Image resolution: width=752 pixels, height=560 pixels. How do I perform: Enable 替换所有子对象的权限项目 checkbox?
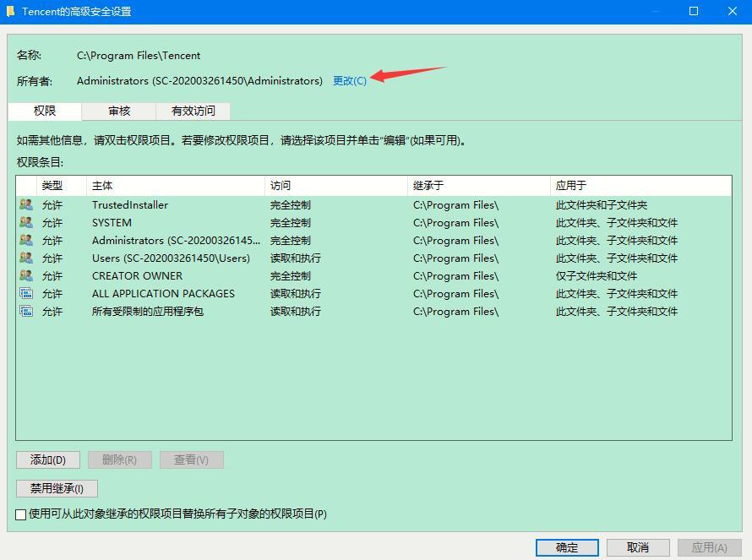(19, 514)
